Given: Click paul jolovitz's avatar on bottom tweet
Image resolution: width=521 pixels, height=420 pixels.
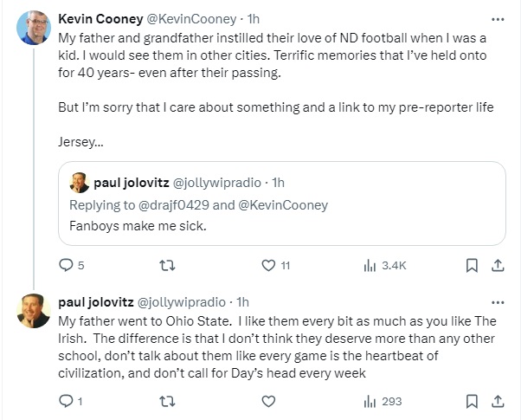Looking at the screenshot, I should (33, 311).
